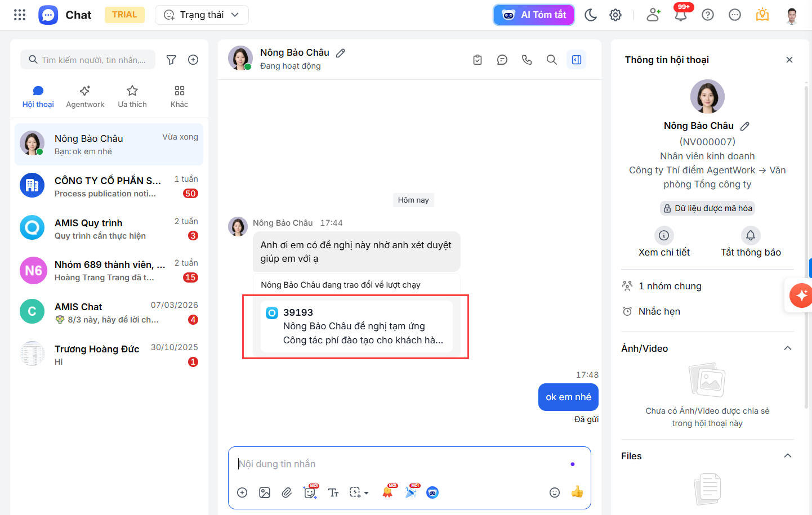Close the Thông tin hội thoại panel

[x=789, y=60]
